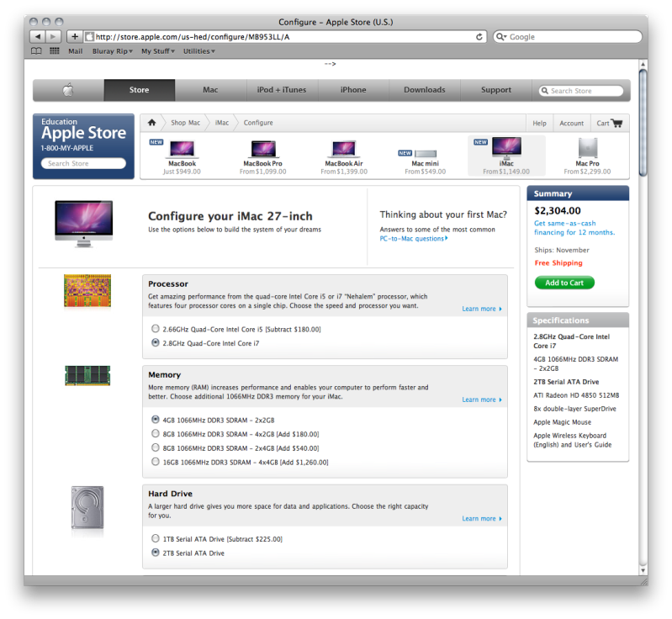Select 8GB DDR3 SDRAM 4x2GB memory option

coord(156,433)
